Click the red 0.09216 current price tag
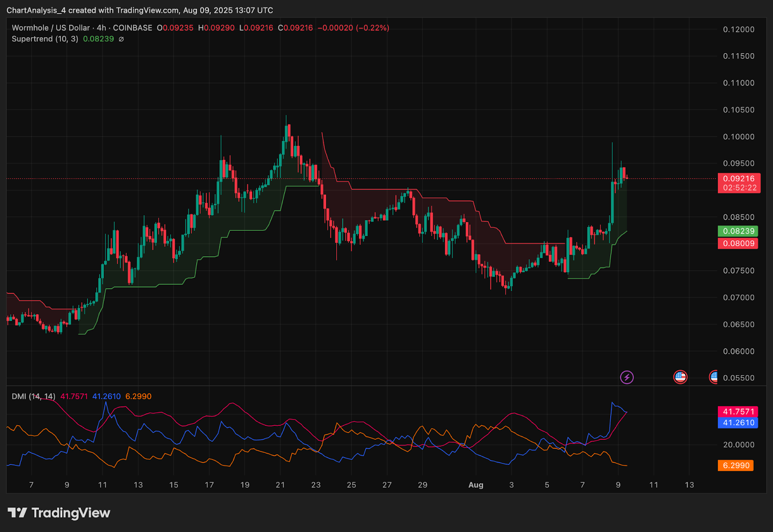Screen dimensions: 773x532 (739, 179)
